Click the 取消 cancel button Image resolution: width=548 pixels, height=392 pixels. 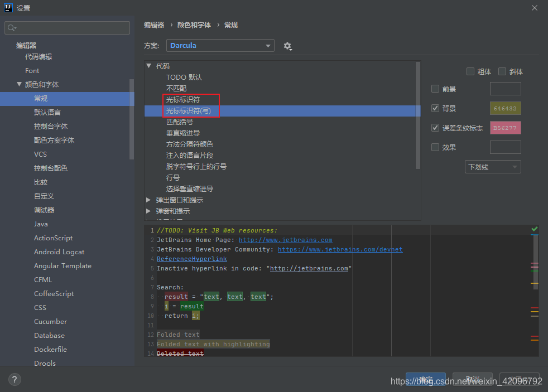point(473,379)
